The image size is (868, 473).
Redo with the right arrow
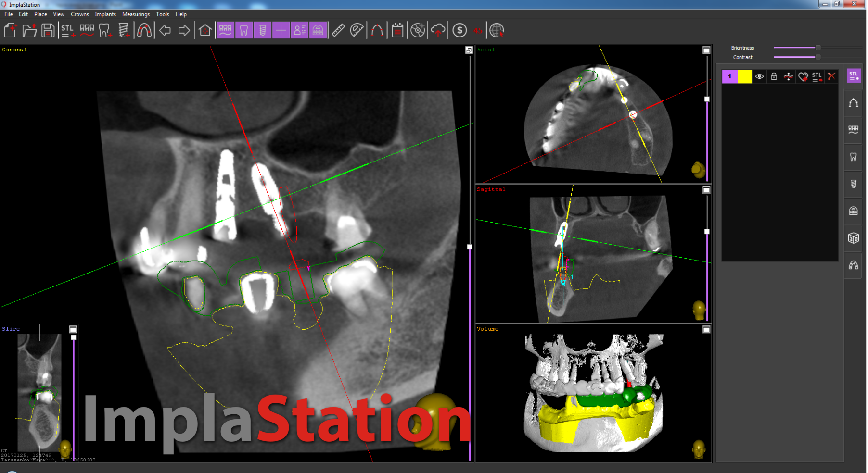(x=184, y=31)
